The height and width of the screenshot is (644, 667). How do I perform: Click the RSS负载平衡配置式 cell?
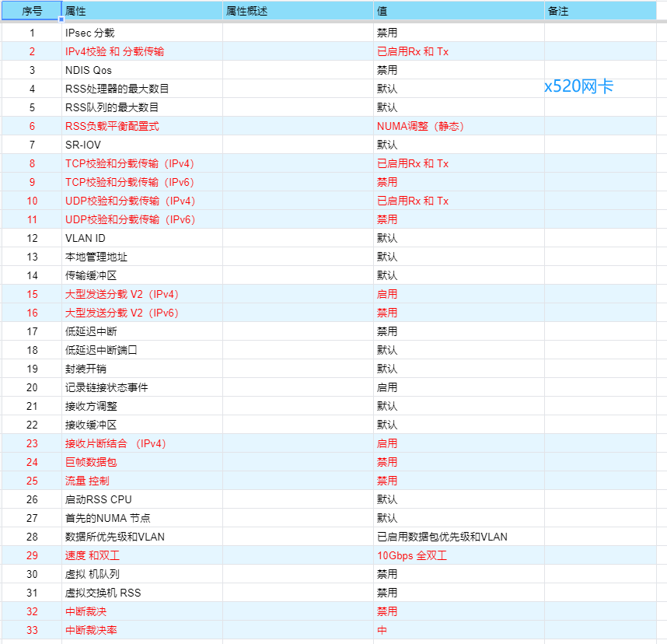point(142,126)
